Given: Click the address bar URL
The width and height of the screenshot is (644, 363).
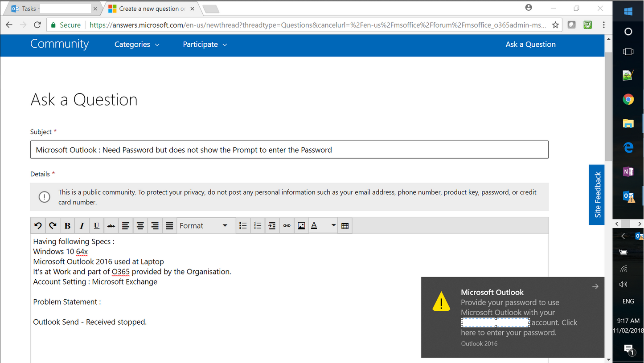Looking at the screenshot, I should point(317,25).
